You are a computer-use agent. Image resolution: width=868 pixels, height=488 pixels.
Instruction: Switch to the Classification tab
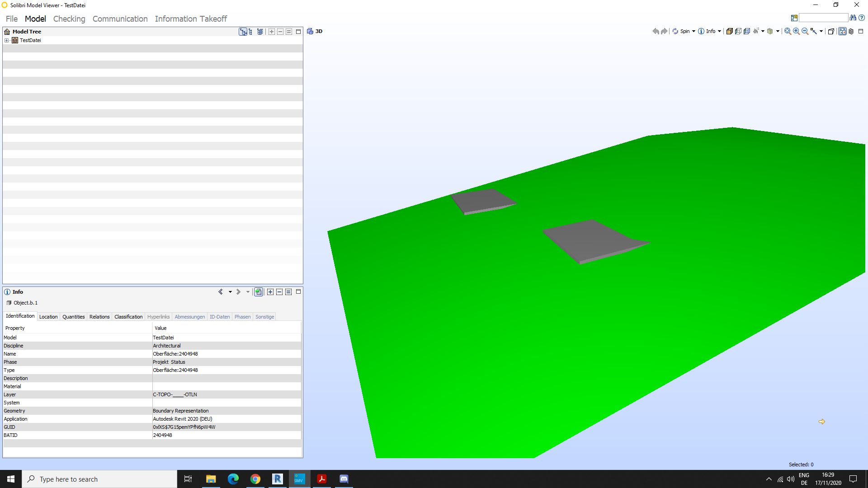127,316
